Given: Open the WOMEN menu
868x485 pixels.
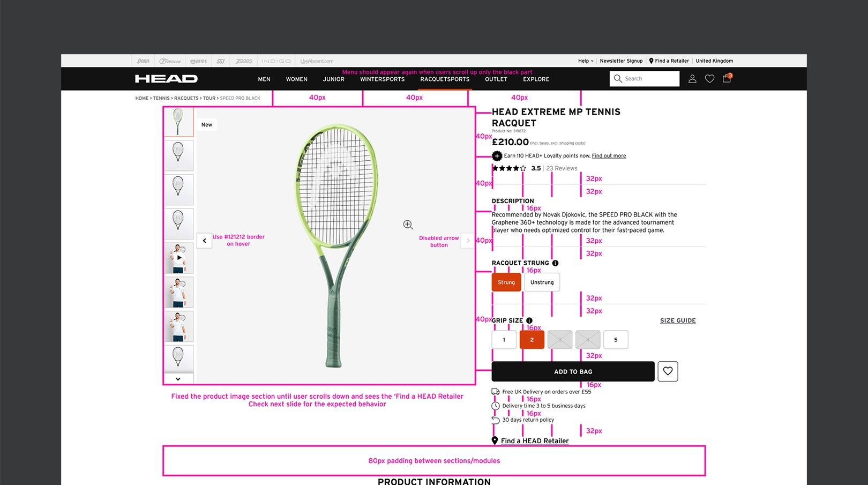Looking at the screenshot, I should pos(297,79).
